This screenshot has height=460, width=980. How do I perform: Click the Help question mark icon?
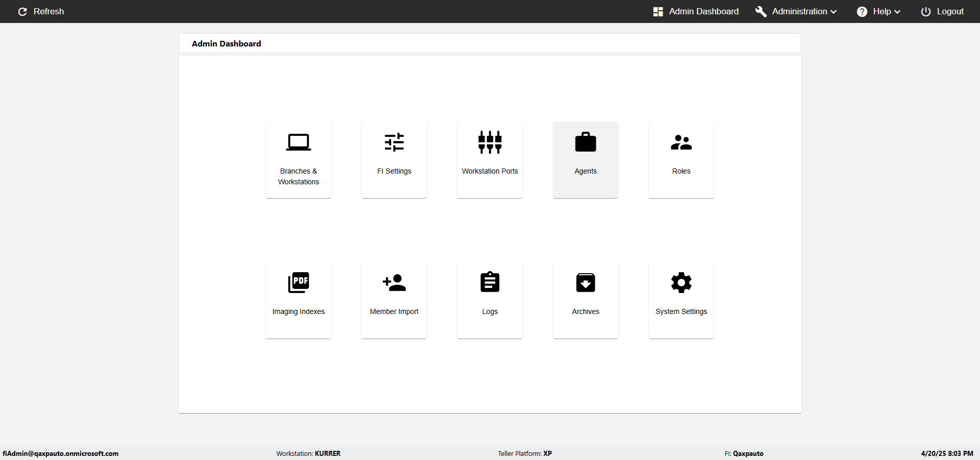click(x=862, y=12)
